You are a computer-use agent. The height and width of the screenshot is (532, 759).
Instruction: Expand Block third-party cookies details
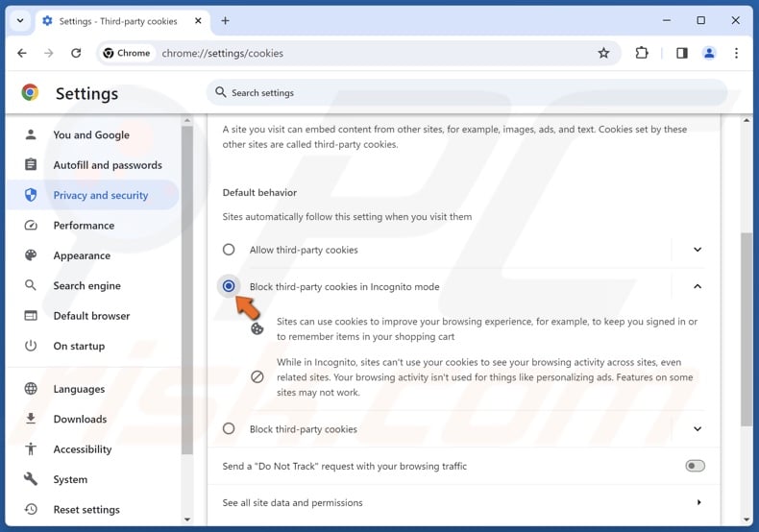point(698,428)
